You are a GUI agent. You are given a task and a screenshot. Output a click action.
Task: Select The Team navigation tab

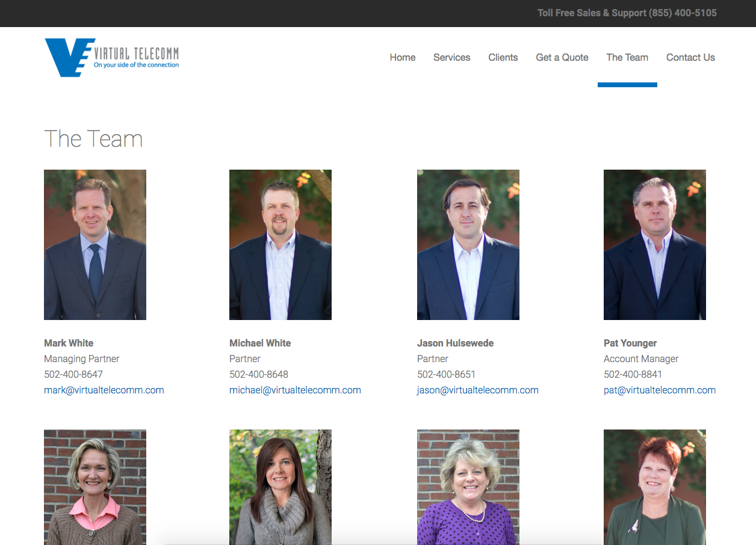627,58
